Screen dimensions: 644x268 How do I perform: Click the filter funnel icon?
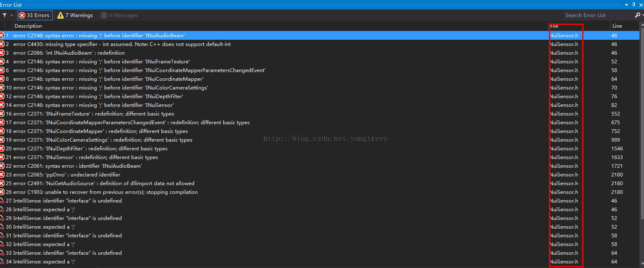pos(5,15)
